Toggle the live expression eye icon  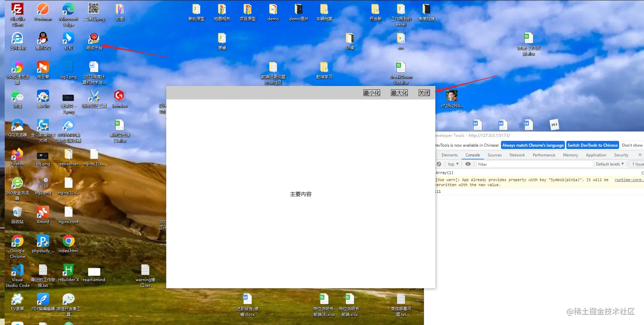tap(468, 164)
